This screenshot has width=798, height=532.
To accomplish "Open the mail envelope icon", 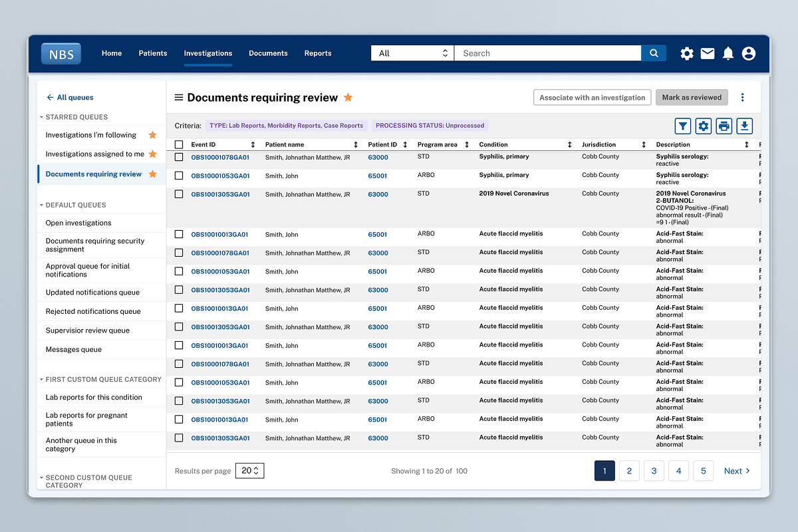I will point(708,54).
